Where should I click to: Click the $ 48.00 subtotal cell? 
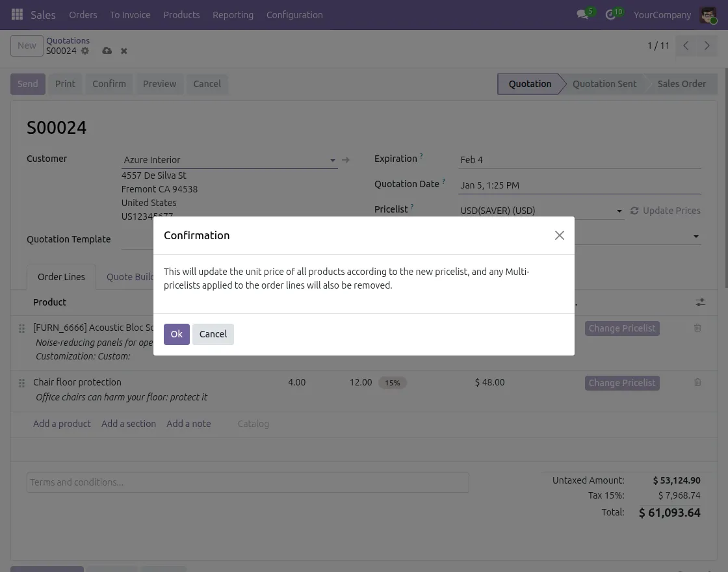coord(489,383)
